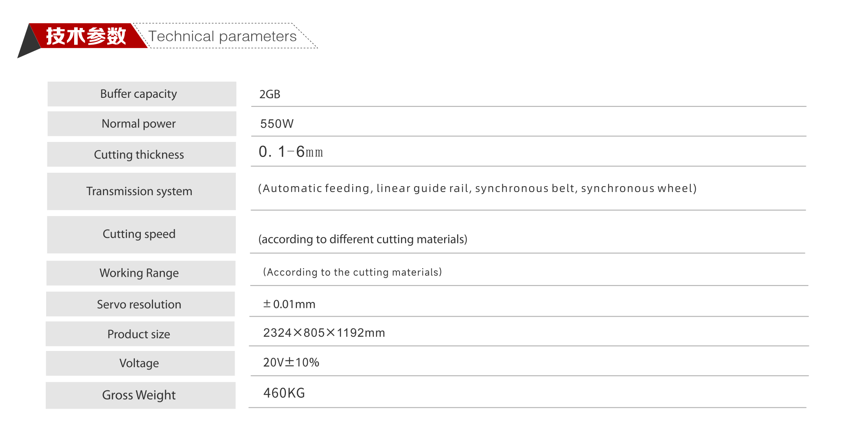Screen dimensions: 868x446
Task: Select the Normal power label cell
Action: [142, 124]
